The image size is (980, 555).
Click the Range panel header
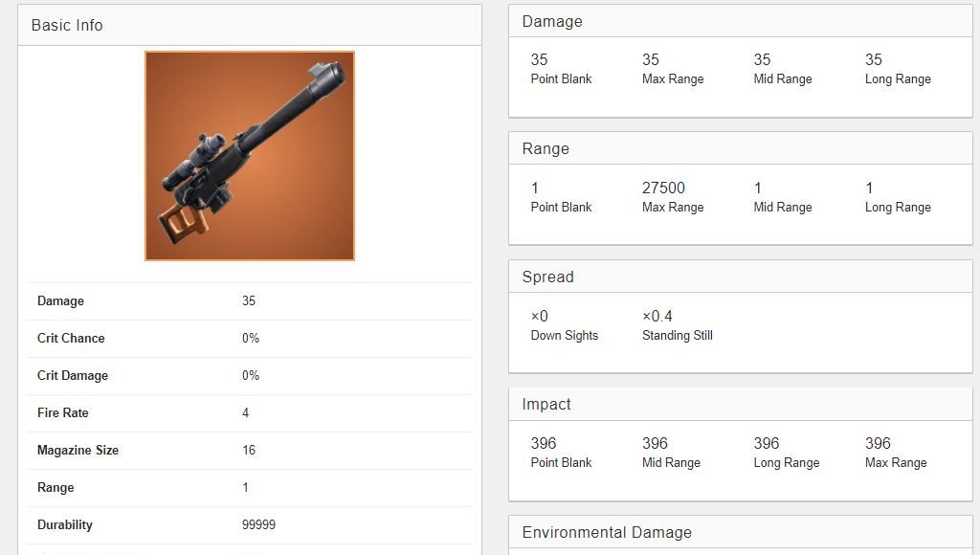740,148
